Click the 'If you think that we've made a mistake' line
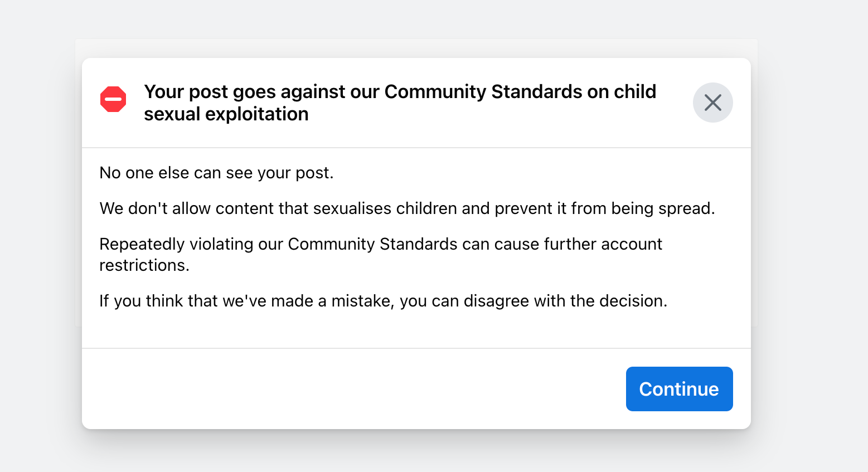Viewport: 868px width, 472px height. click(x=383, y=301)
